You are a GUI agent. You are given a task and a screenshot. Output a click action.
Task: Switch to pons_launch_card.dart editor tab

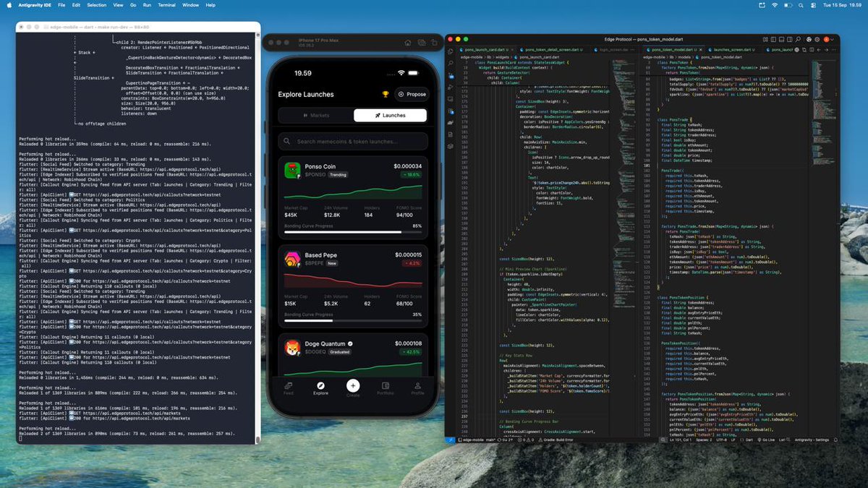click(x=485, y=49)
